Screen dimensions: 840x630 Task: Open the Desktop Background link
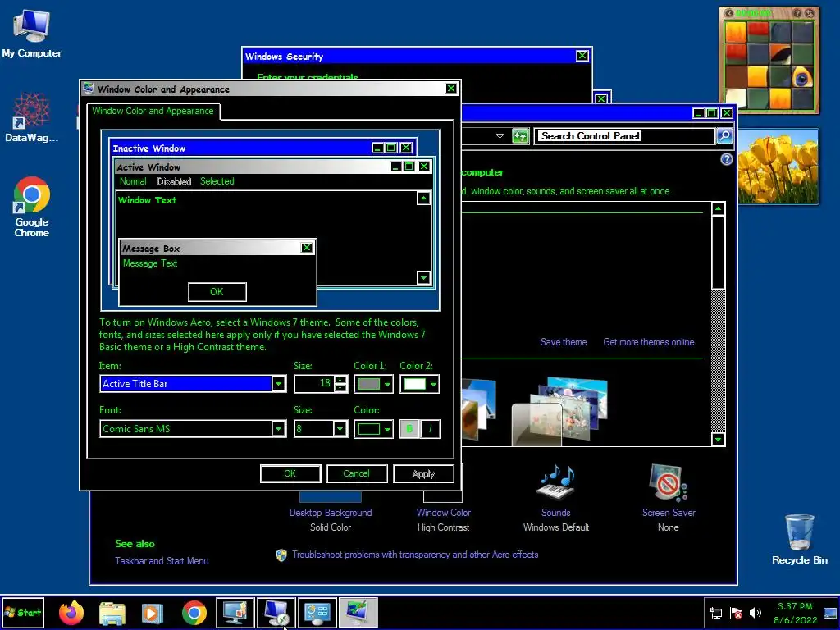(x=331, y=513)
